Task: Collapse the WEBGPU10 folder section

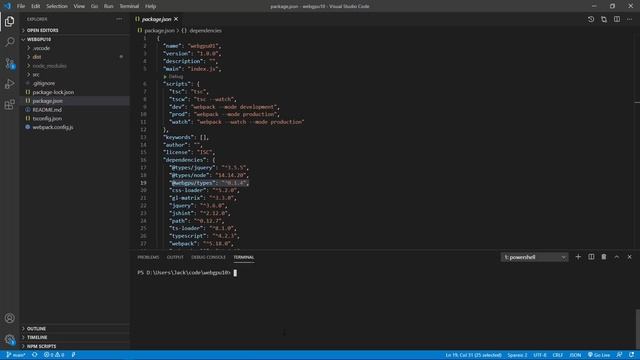Action: [x=39, y=39]
